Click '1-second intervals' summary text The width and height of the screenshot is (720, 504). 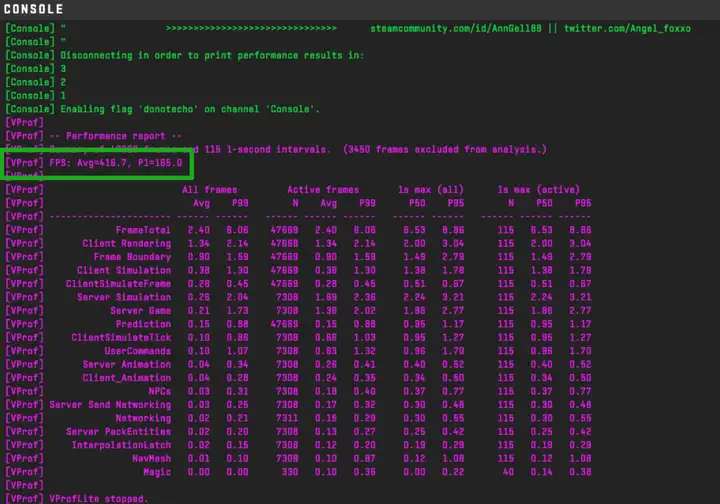click(277, 150)
